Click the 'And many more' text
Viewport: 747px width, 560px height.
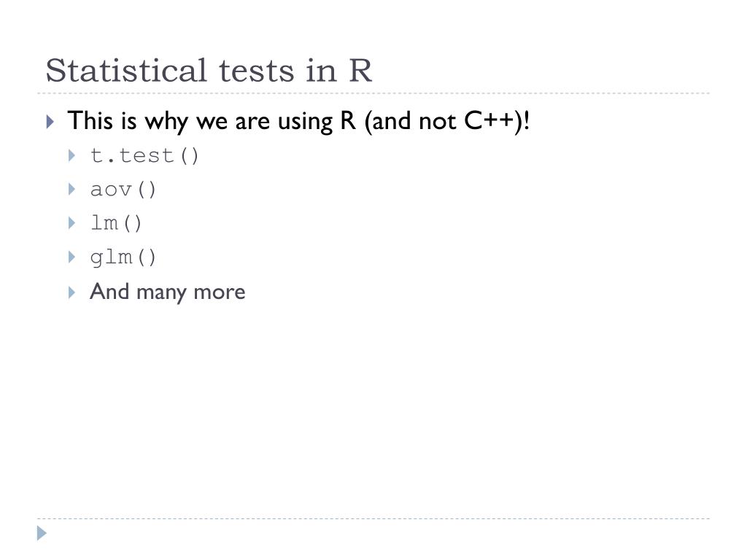tap(167, 292)
